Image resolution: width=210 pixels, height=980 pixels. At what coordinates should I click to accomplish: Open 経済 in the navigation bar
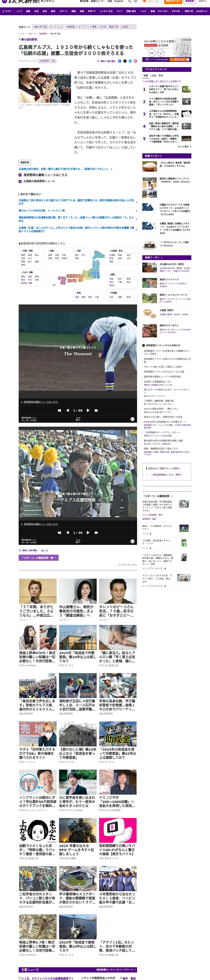click(x=53, y=11)
